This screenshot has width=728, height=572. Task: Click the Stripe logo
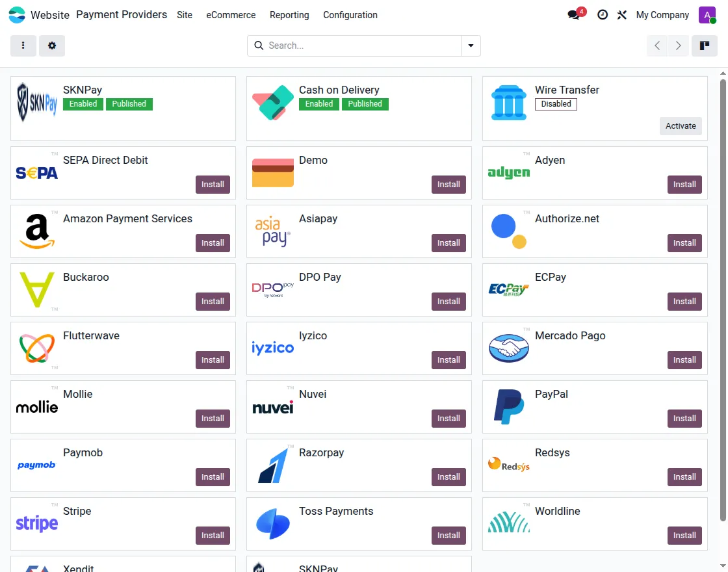(x=37, y=524)
